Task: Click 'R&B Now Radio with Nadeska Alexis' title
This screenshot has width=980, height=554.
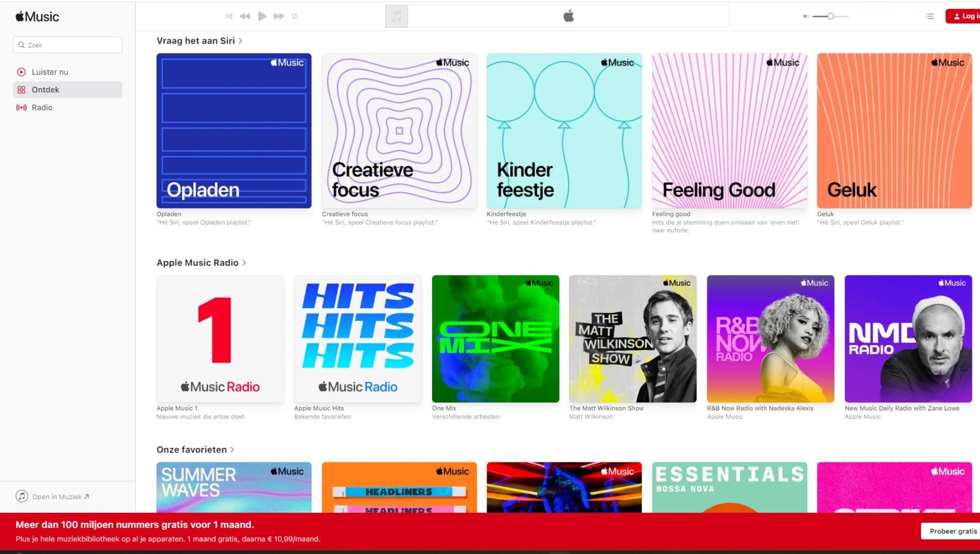Action: point(760,408)
